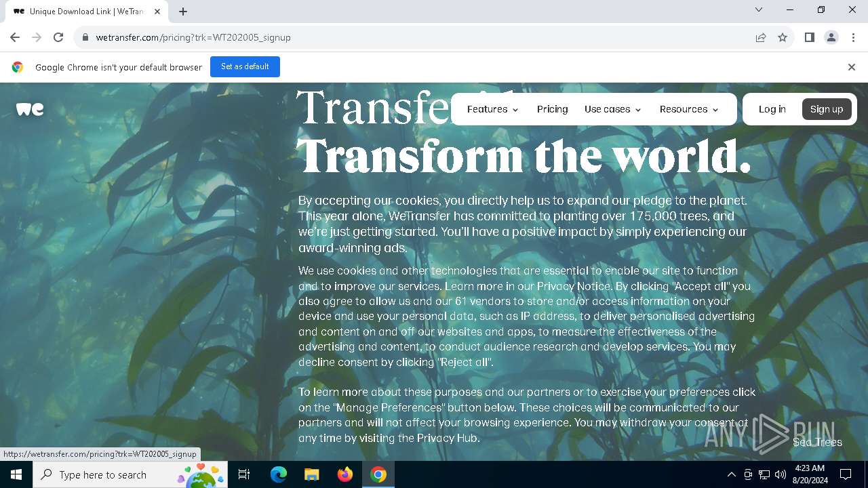
Task: Show hidden system tray icons
Action: pyautogui.click(x=731, y=474)
